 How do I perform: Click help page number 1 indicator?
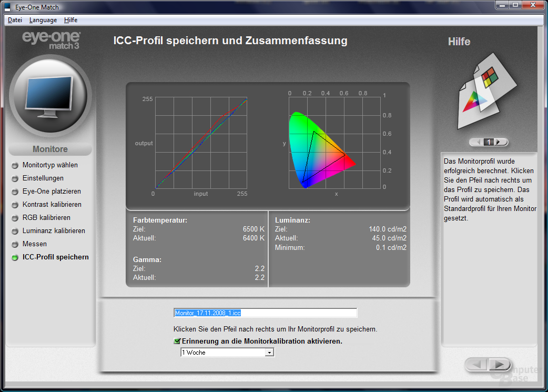(489, 142)
